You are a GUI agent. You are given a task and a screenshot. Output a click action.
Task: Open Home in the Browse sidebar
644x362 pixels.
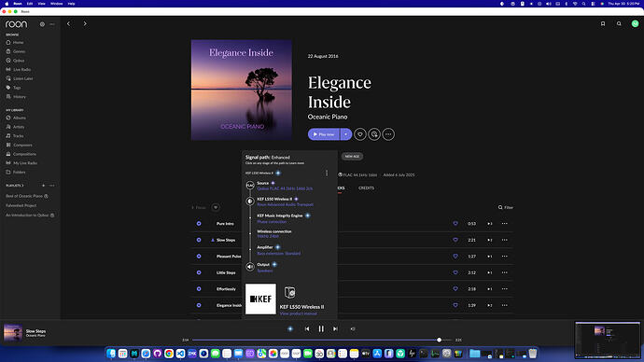pos(15,42)
